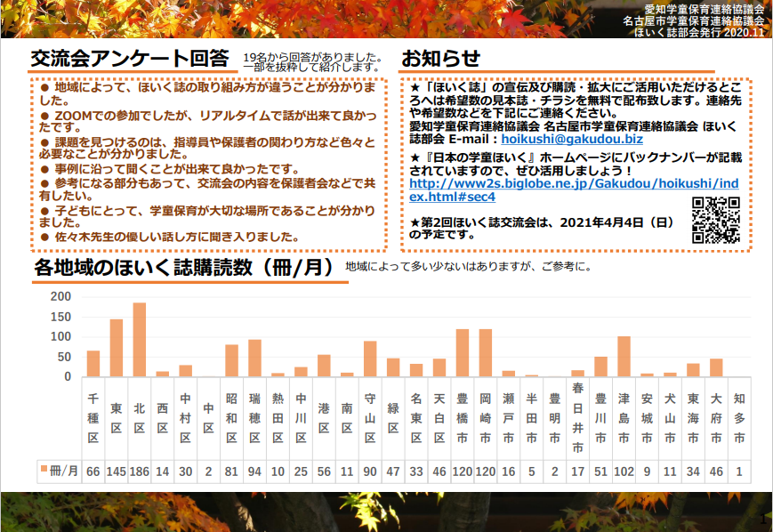Select the 豊橋市 bar in the chart

click(463, 352)
